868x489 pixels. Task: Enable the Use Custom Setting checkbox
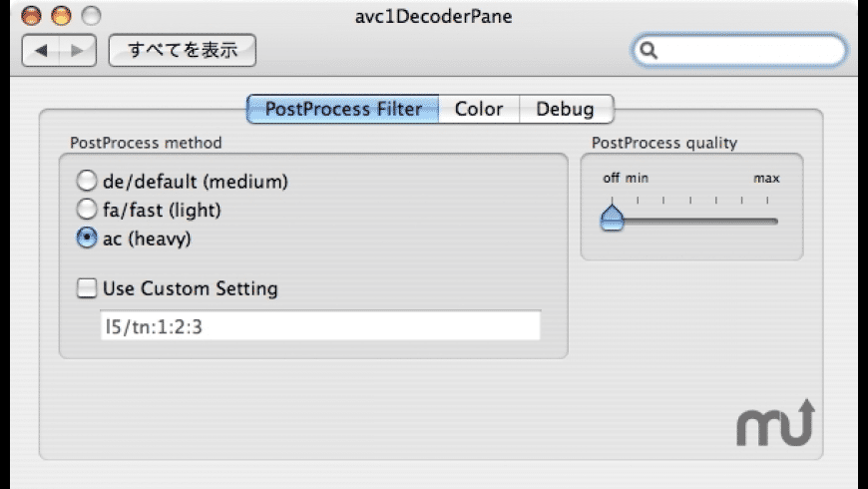coord(87,289)
